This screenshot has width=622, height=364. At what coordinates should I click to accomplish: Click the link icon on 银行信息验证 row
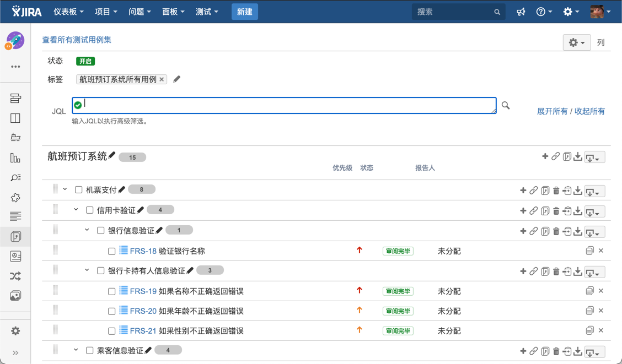pos(534,231)
